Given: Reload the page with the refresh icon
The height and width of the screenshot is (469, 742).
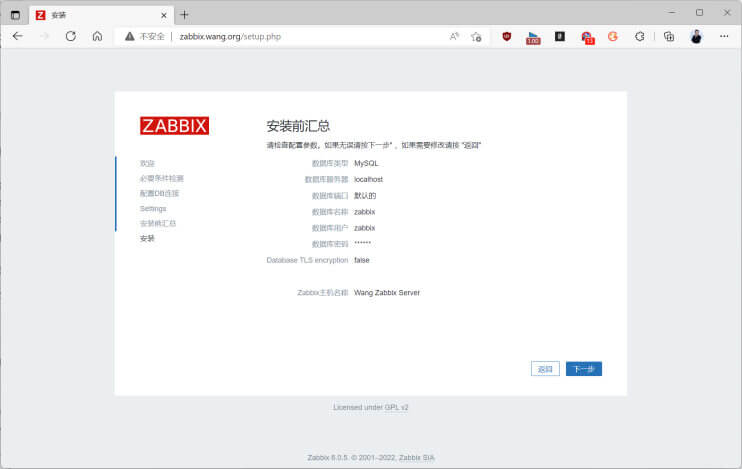Looking at the screenshot, I should (x=71, y=36).
